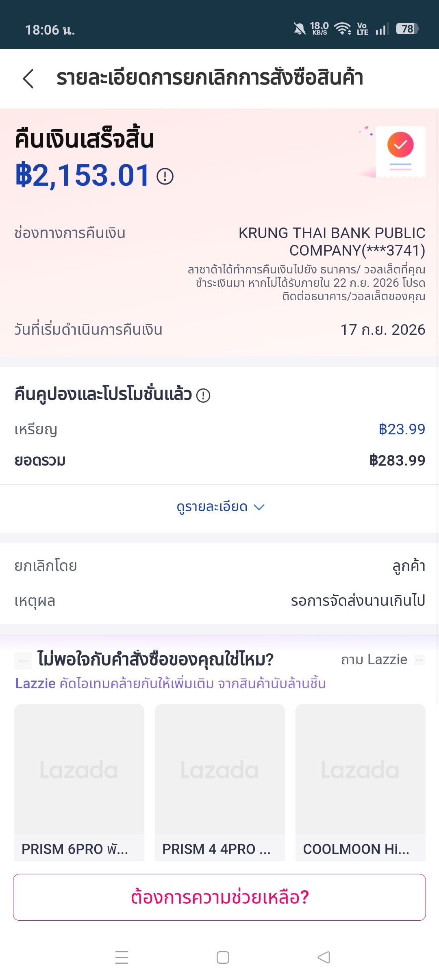439x980 pixels.
Task: Open info icon beside refund amount ฿2,153.01
Action: tap(165, 176)
